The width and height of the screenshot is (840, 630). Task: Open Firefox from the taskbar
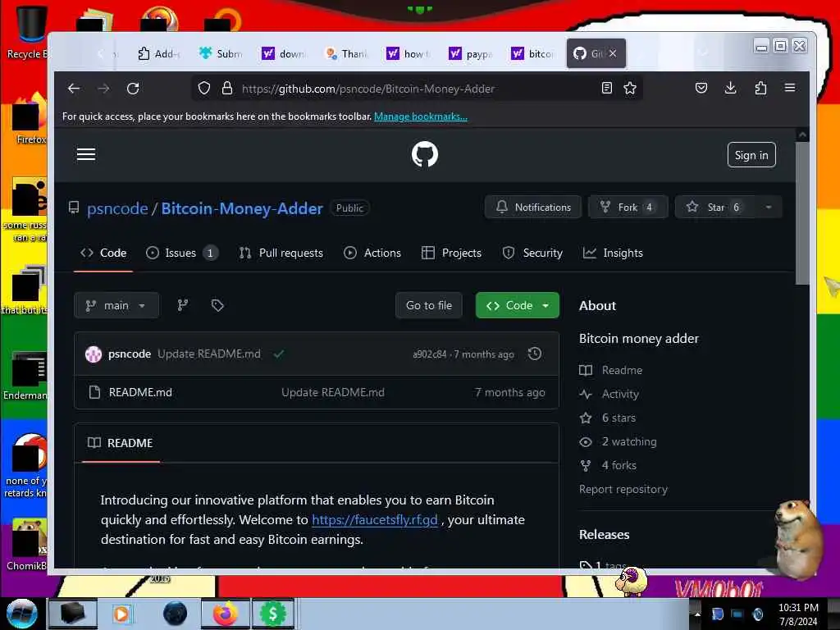click(225, 614)
